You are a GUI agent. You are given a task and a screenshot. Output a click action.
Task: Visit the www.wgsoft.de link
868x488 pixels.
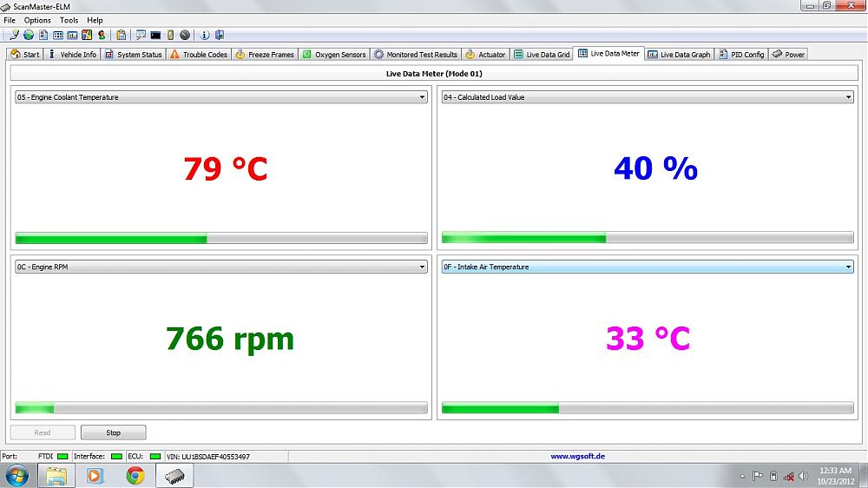pyautogui.click(x=577, y=456)
